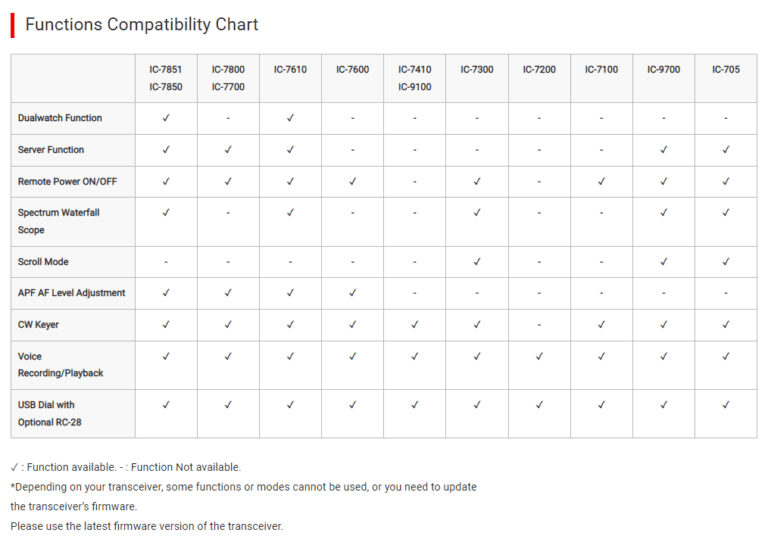The height and width of the screenshot is (536, 768).
Task: Click the Scroll Mode row label
Action: pyautogui.click(x=44, y=262)
